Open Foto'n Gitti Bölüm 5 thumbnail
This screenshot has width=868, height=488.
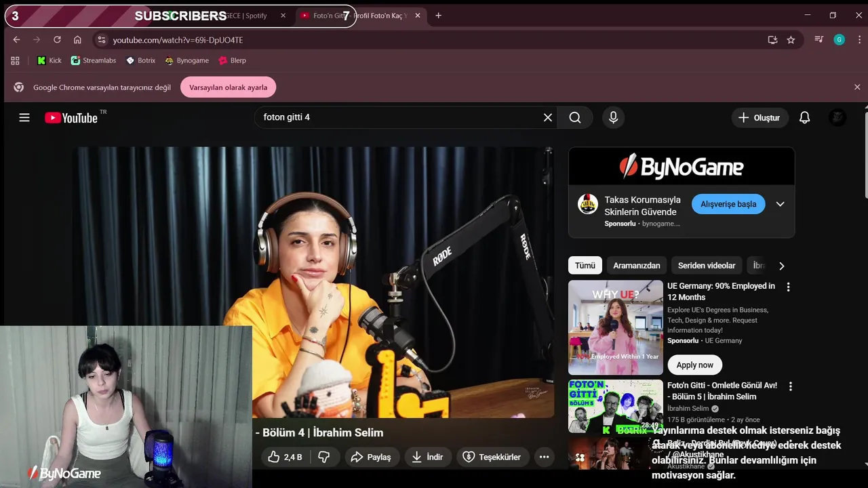(x=616, y=406)
